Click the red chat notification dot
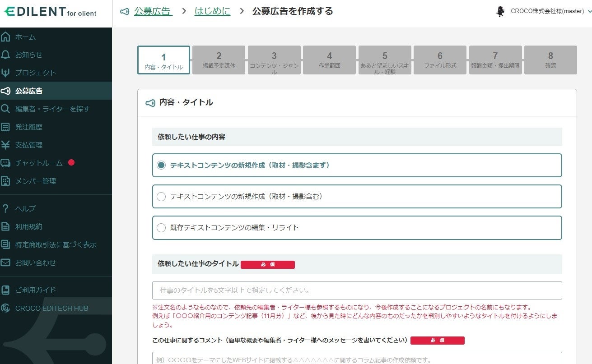 (71, 162)
